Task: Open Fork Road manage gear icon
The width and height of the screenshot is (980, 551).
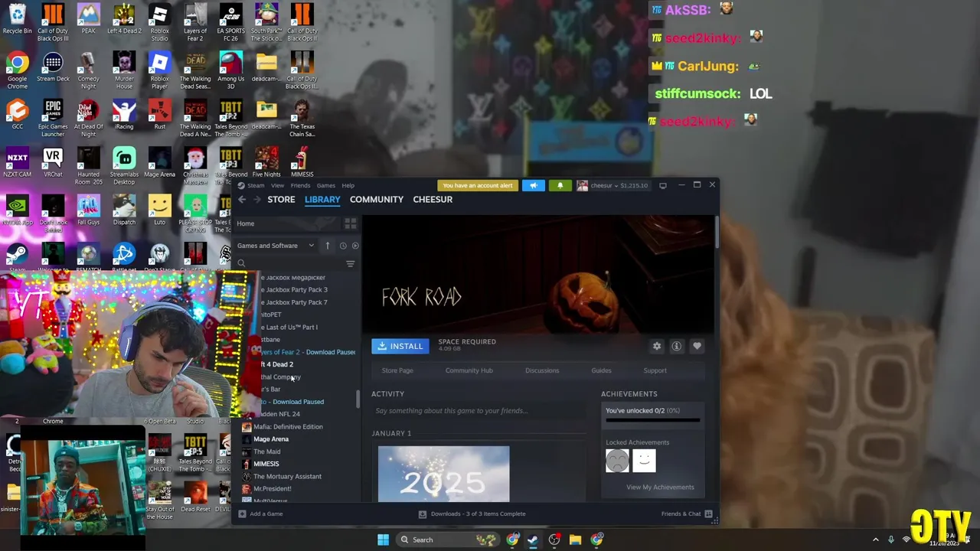Action: point(656,346)
